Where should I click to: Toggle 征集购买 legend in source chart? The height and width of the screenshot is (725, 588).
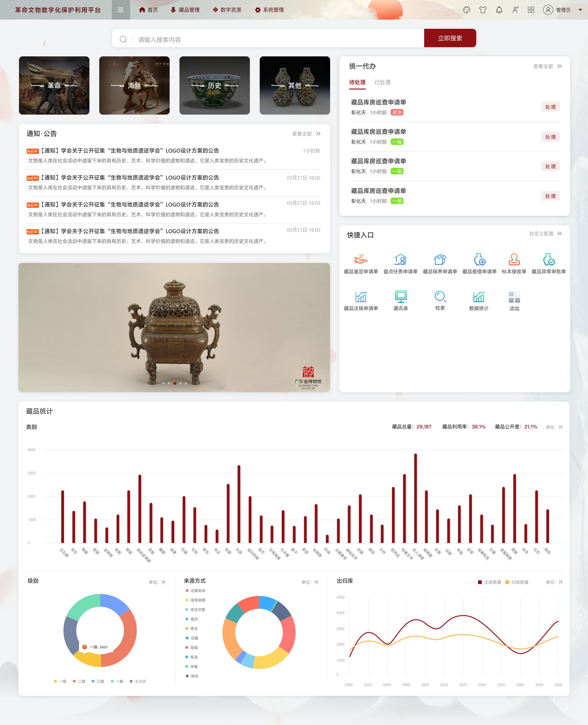tap(195, 590)
